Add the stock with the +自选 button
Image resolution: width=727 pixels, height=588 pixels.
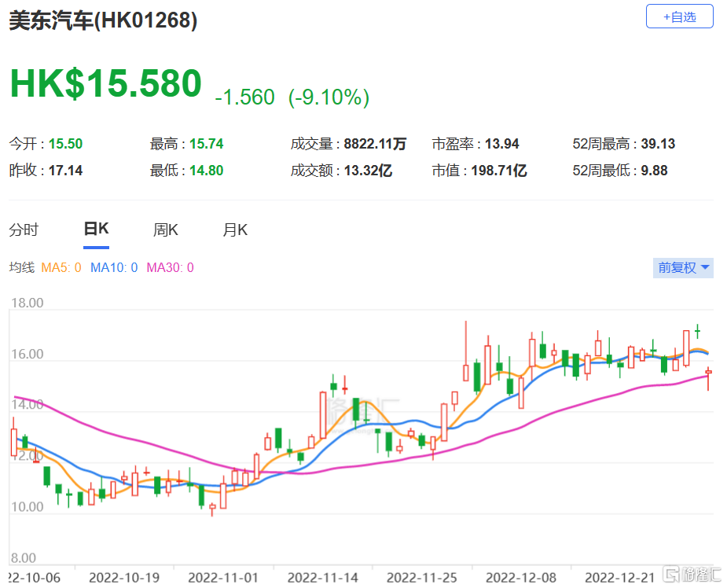coord(679,17)
